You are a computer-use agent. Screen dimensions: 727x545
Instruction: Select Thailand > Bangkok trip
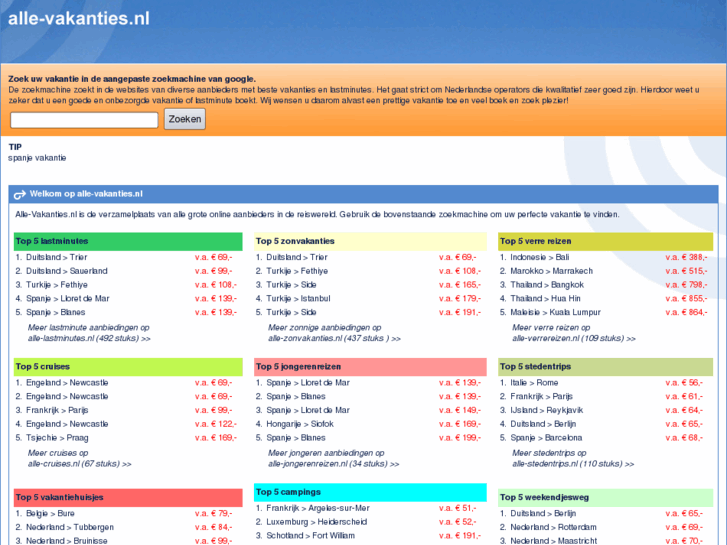coord(547,285)
